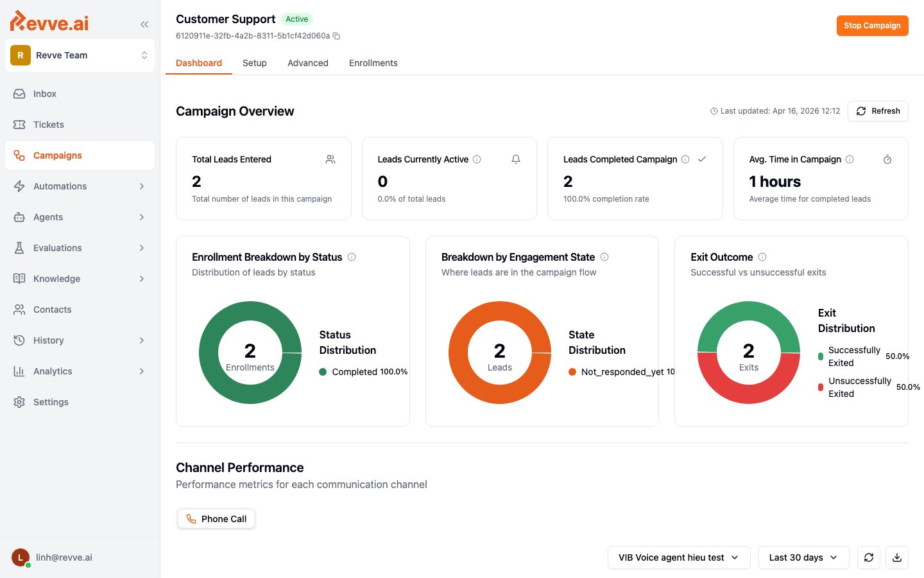Expand the Analytics submenu chevron
The image size is (924, 578).
(142, 371)
